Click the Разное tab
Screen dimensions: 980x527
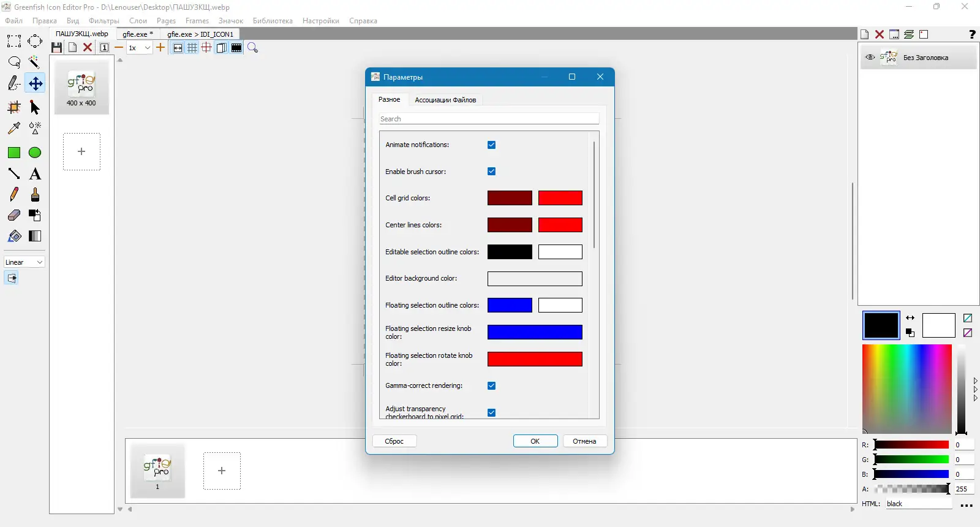click(x=389, y=99)
